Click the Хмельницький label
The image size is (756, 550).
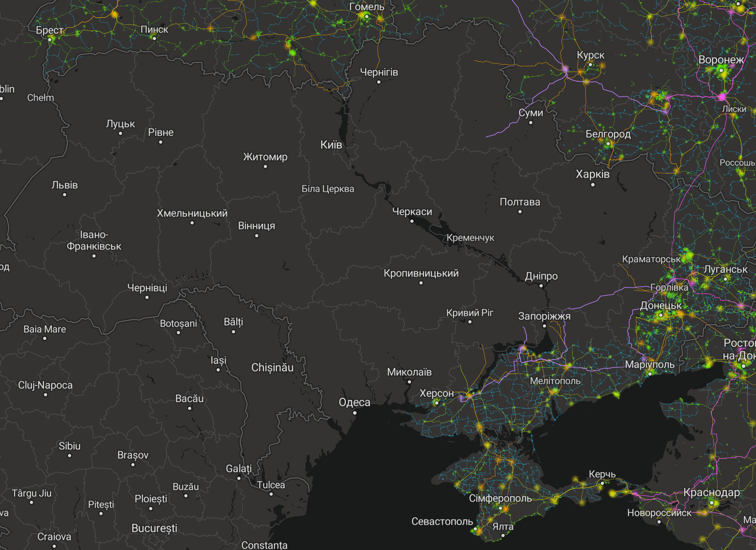pos(192,213)
